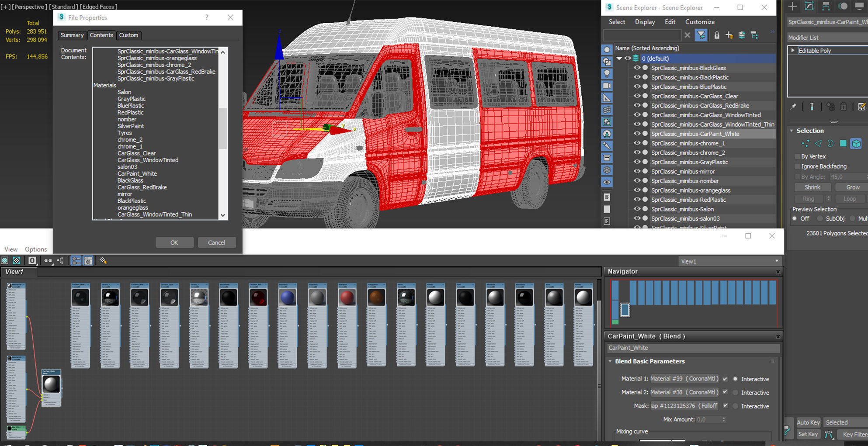This screenshot has width=868, height=446.
Task: Enable the By Vertex checkbox
Action: click(797, 156)
